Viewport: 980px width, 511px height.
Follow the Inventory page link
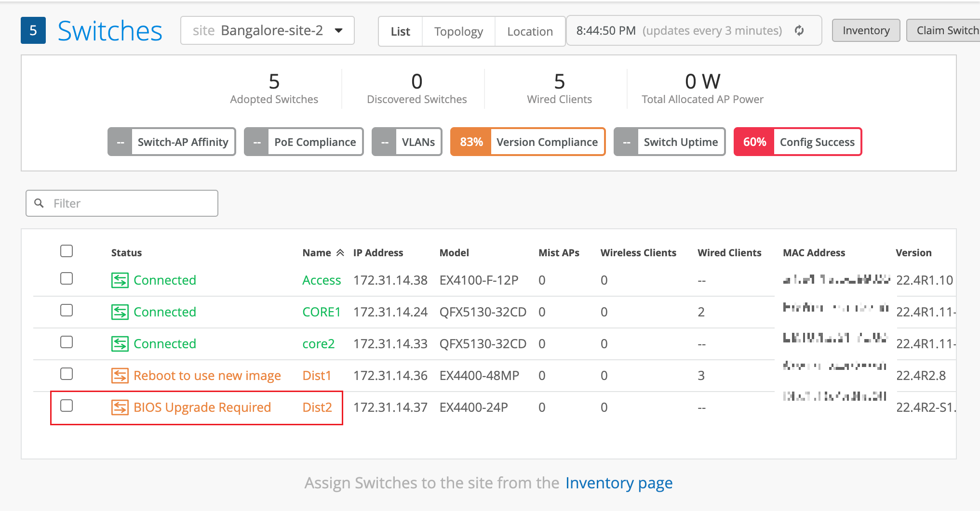pos(619,483)
